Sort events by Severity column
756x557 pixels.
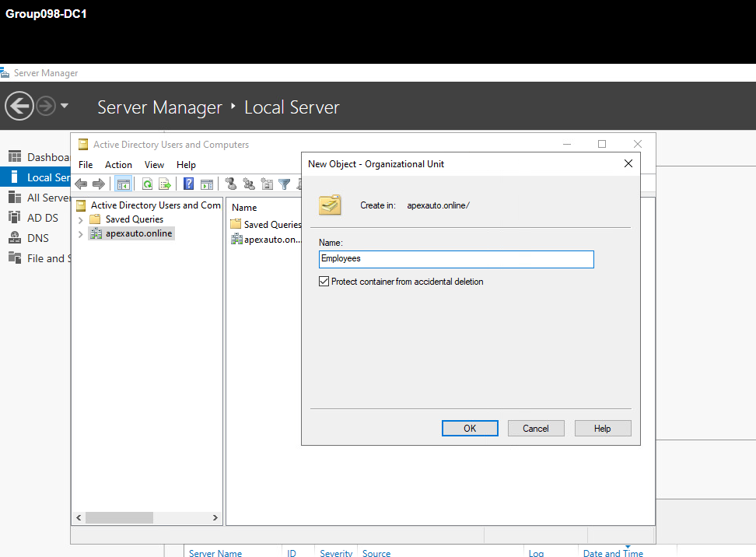coord(336,553)
